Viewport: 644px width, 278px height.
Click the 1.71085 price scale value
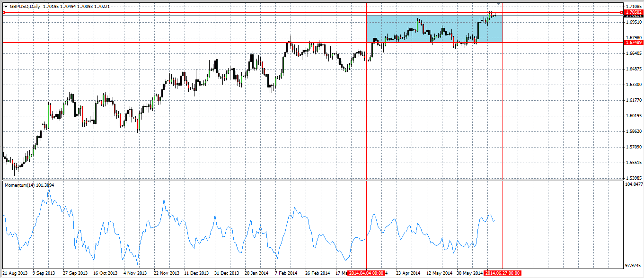pyautogui.click(x=633, y=6)
